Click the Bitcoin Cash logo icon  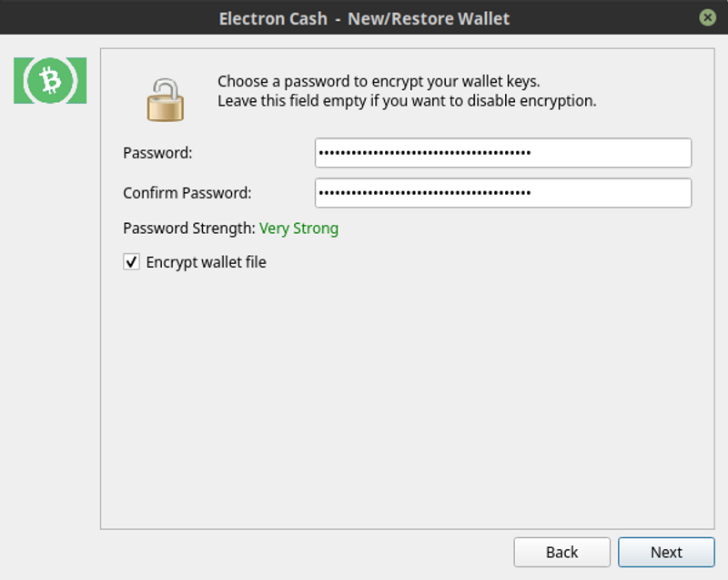50,81
